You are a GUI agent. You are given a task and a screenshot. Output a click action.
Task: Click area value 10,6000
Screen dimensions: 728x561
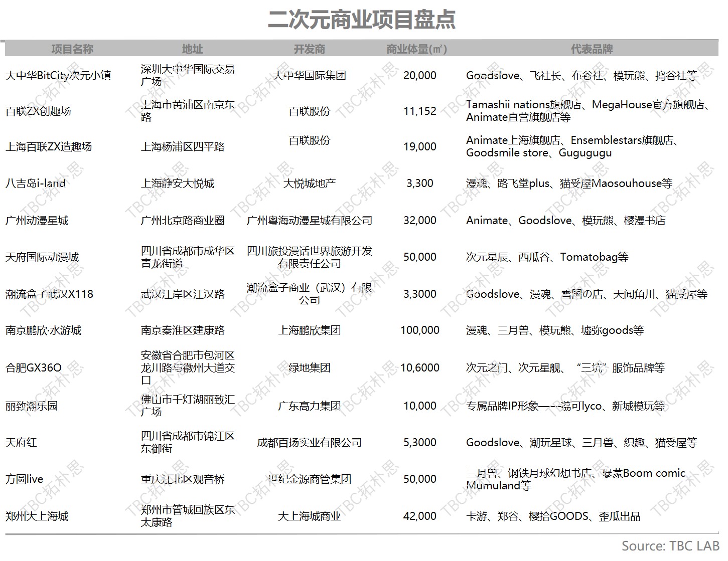click(420, 368)
